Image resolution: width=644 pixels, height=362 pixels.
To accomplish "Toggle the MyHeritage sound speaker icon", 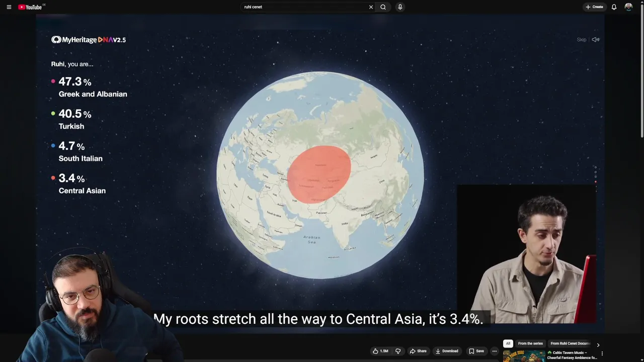I will (x=596, y=40).
